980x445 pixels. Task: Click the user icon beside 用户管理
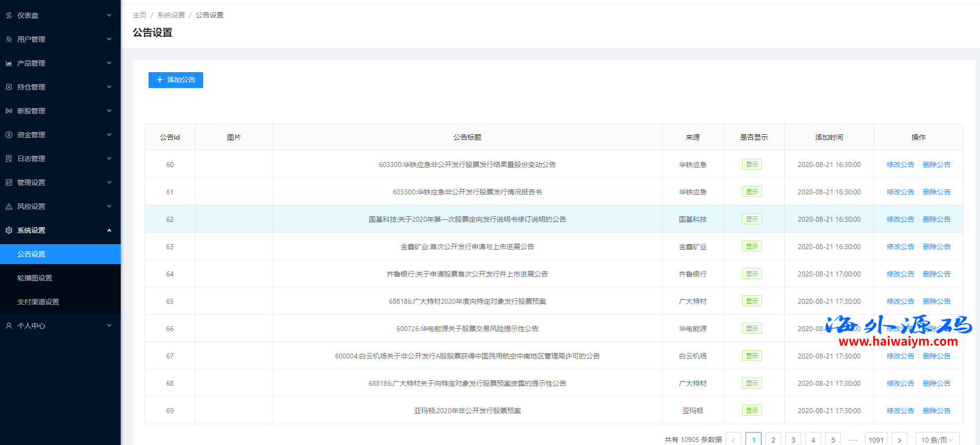click(9, 39)
